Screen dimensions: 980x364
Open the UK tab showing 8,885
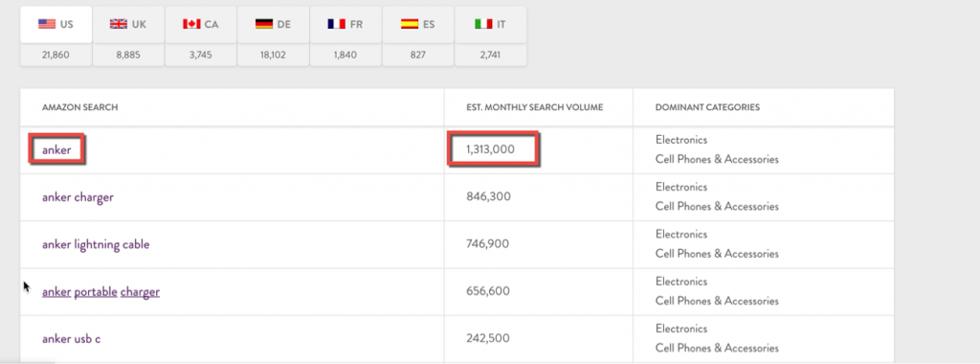[x=128, y=36]
